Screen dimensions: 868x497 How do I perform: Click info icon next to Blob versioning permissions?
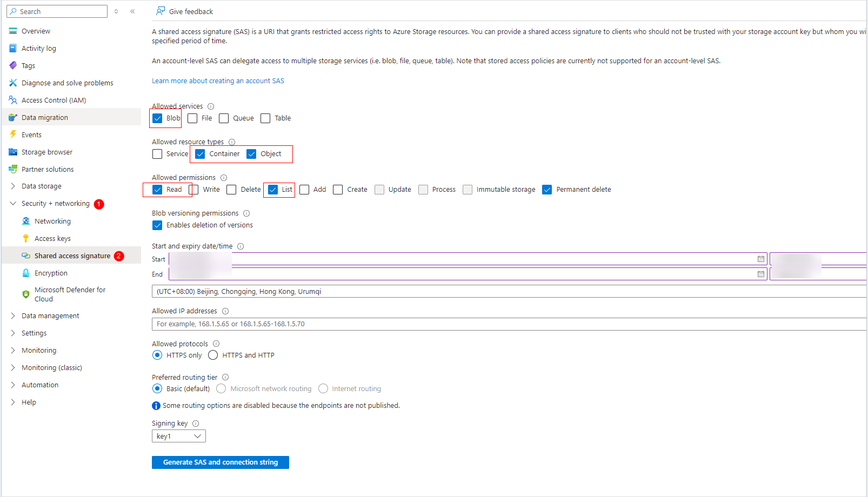[246, 213]
